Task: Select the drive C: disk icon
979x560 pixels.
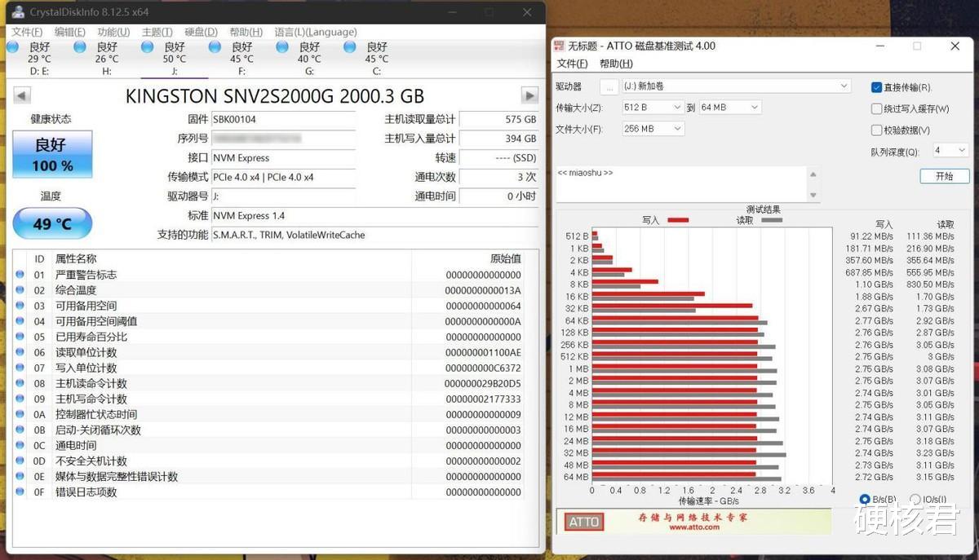Action: coord(348,48)
